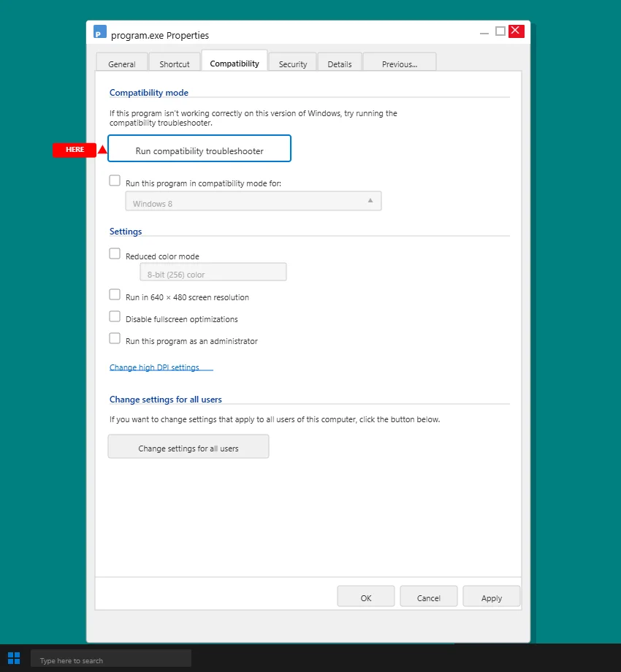Enable reduced color mode
Screen dimensions: 621x672
tap(115, 253)
